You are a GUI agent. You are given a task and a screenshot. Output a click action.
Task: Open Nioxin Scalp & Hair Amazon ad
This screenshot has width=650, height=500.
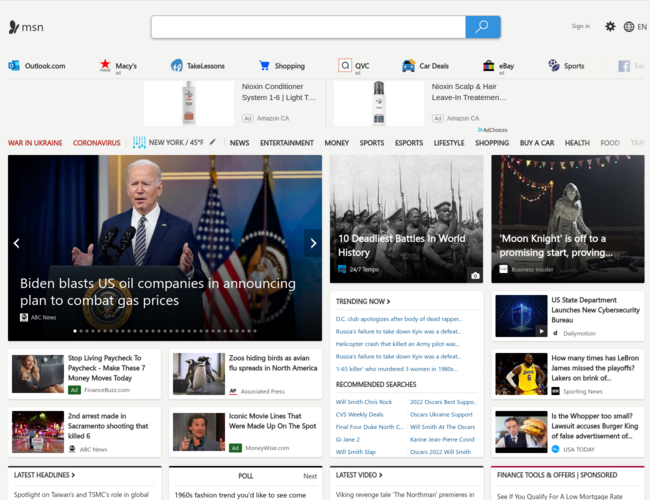point(421,103)
